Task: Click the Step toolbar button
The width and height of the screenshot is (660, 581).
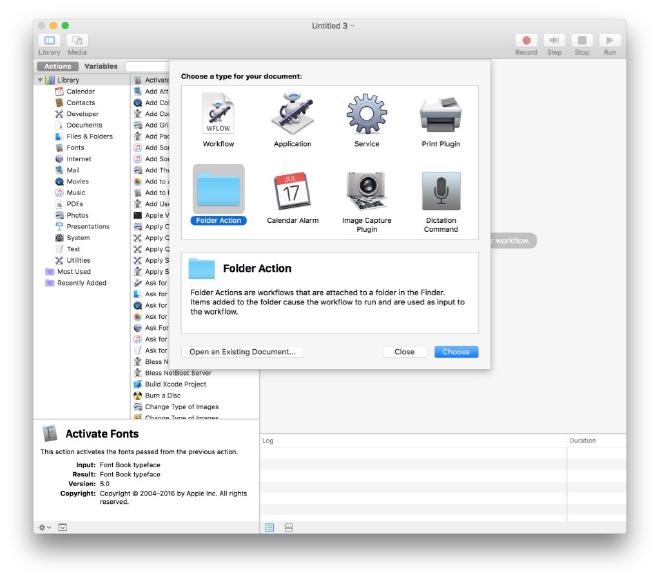Action: pos(554,40)
